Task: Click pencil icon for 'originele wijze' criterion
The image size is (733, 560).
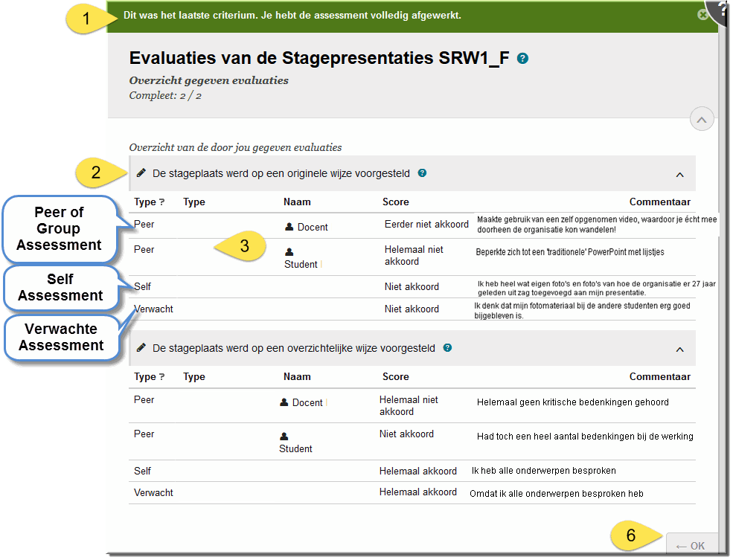Action: point(141,173)
